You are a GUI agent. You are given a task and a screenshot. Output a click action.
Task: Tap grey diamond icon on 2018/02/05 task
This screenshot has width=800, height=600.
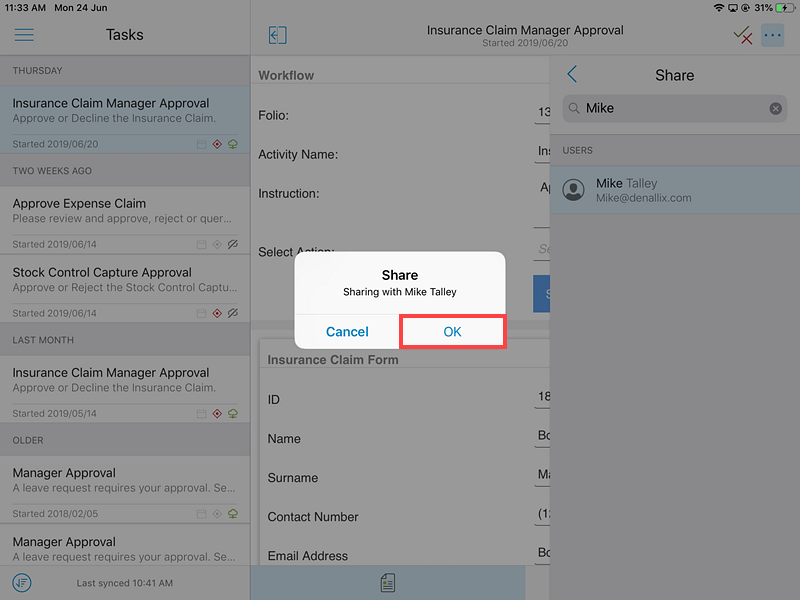coord(217,514)
